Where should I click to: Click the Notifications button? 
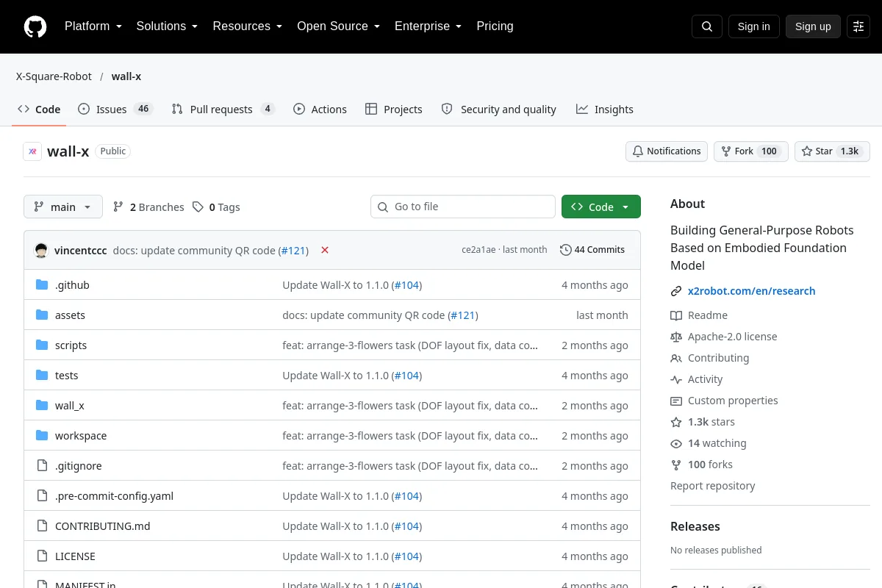(667, 151)
